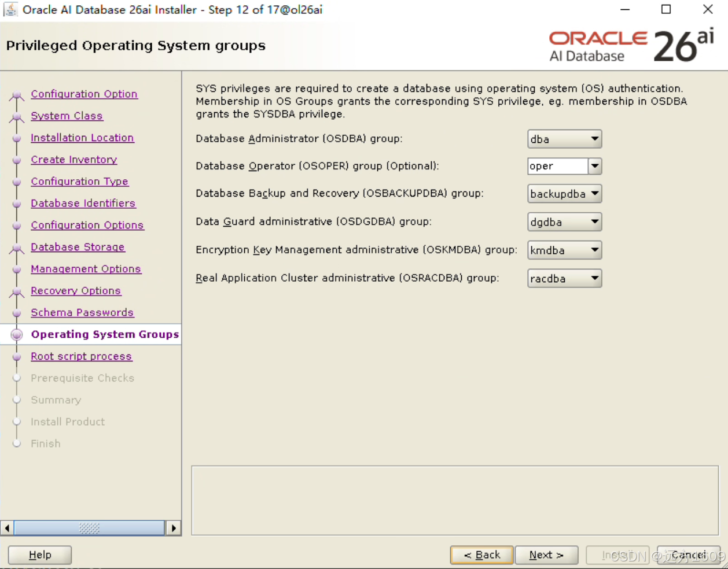Click the Configuration Option step marker icon
Viewport: 728px width, 569px height.
point(17,95)
